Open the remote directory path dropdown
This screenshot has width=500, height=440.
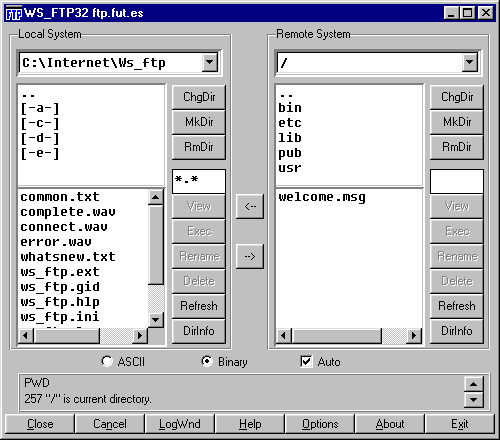[x=470, y=62]
